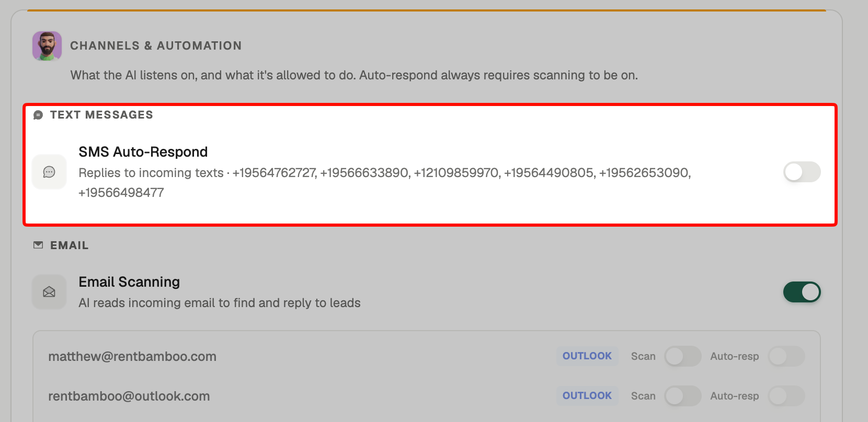Turn off the Email Scanning toggle

pyautogui.click(x=802, y=292)
